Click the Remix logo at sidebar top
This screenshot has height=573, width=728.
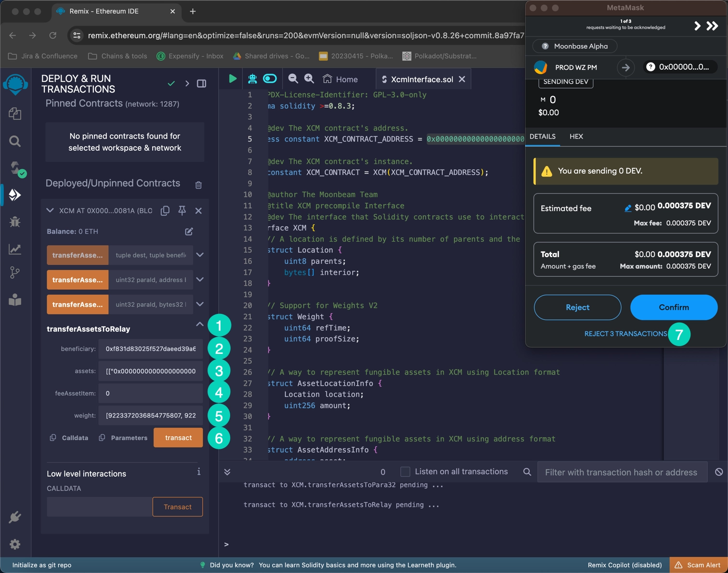(15, 85)
